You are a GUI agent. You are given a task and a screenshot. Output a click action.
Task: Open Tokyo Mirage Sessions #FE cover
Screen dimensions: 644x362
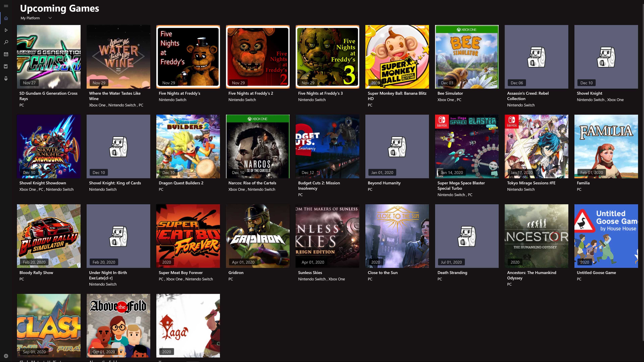(x=536, y=146)
